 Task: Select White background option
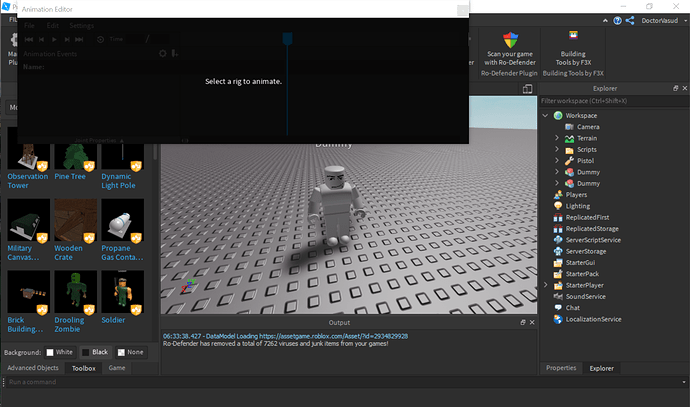point(60,352)
